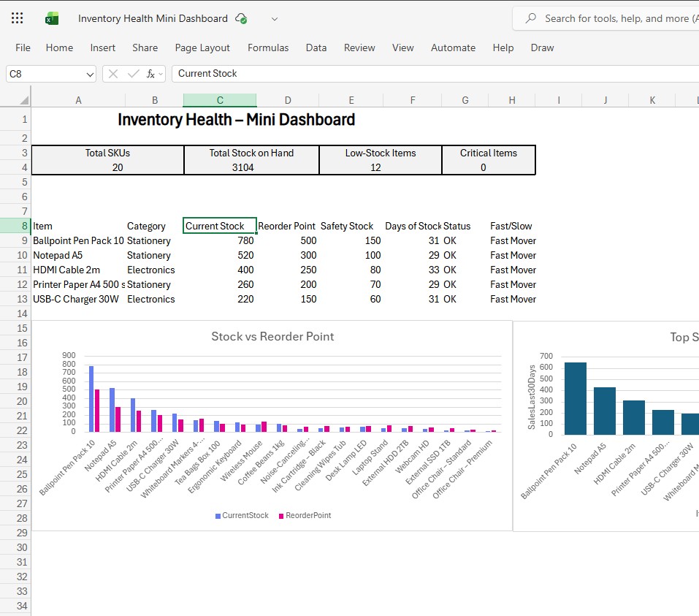Open Insert Function via the fx icon
The width and height of the screenshot is (699, 616).
pyautogui.click(x=151, y=73)
